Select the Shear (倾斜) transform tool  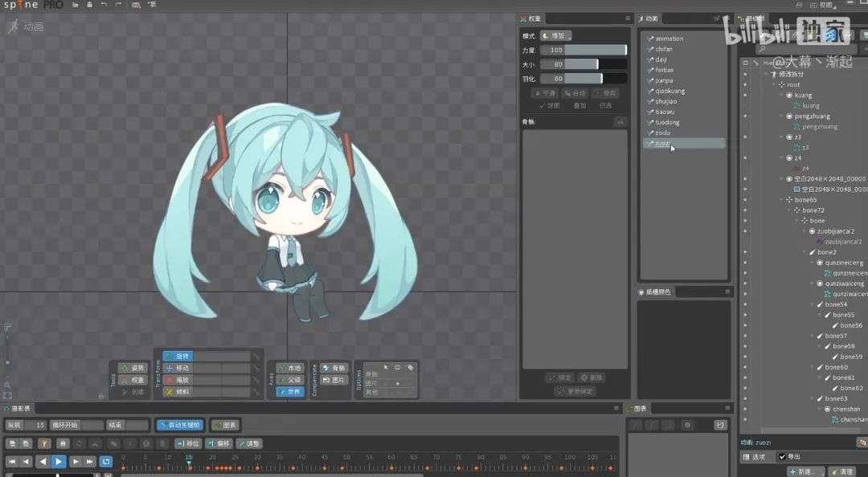tap(178, 392)
